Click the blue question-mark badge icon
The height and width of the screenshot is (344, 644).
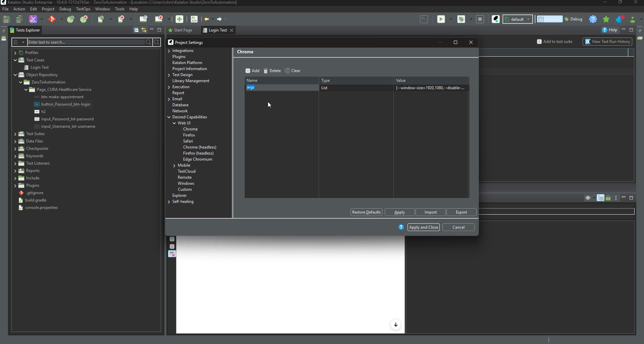pyautogui.click(x=593, y=19)
